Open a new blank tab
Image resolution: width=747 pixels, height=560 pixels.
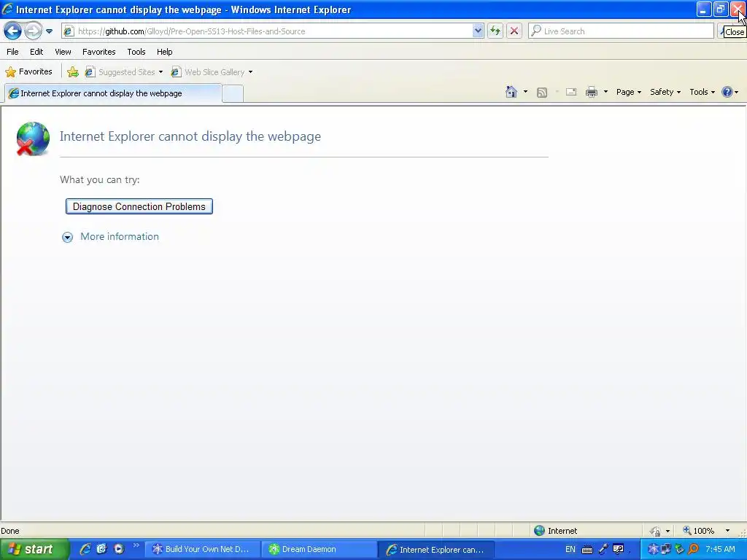point(233,93)
